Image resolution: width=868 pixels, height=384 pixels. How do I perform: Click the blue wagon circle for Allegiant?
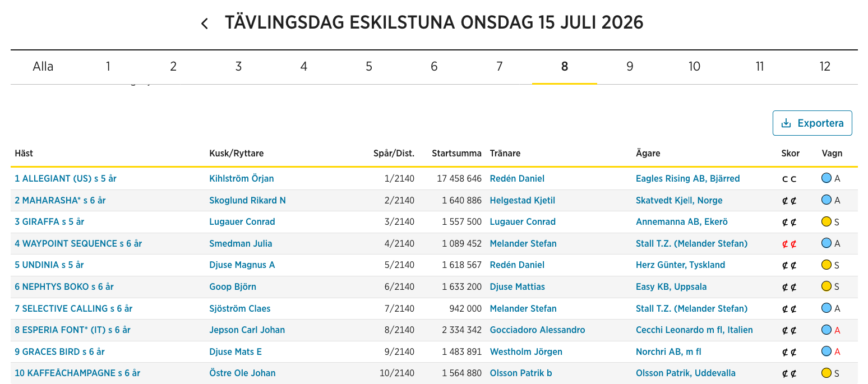(x=826, y=178)
